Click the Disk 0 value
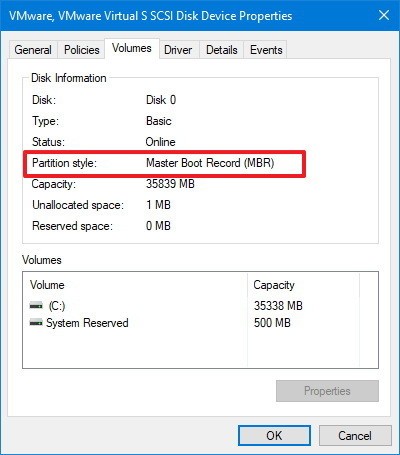The width and height of the screenshot is (400, 455). point(161,100)
